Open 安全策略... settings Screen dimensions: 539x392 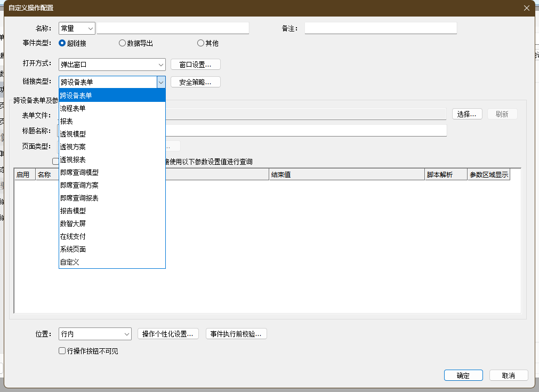pyautogui.click(x=195, y=82)
